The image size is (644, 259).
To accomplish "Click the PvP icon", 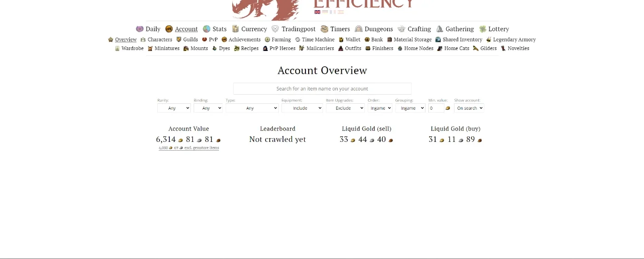I will click(205, 39).
